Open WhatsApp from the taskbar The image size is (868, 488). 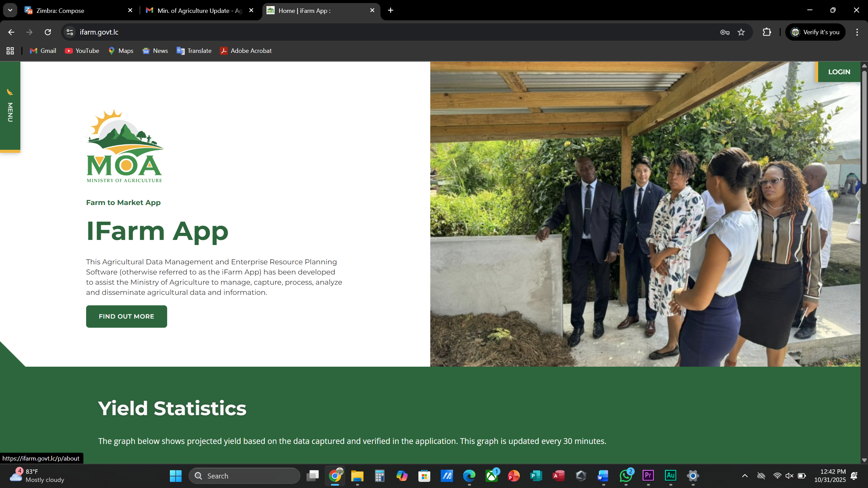(626, 476)
